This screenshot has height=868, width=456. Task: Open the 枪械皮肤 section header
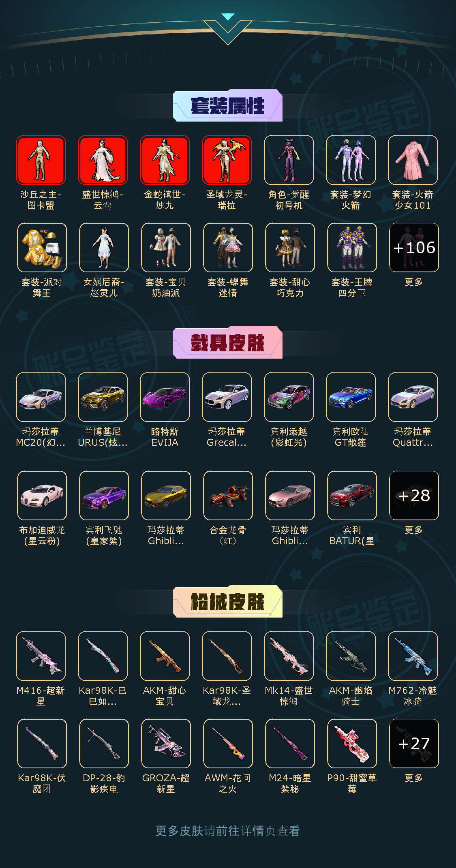coord(228,601)
